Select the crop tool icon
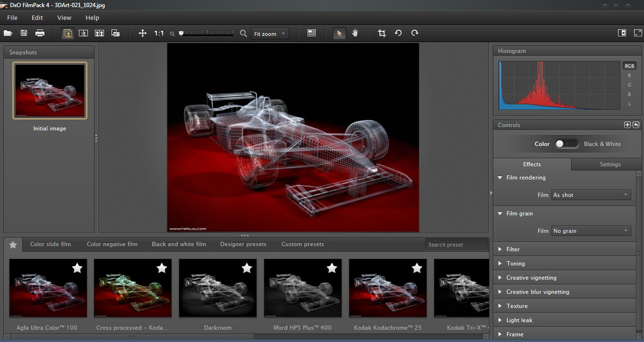 coord(382,33)
